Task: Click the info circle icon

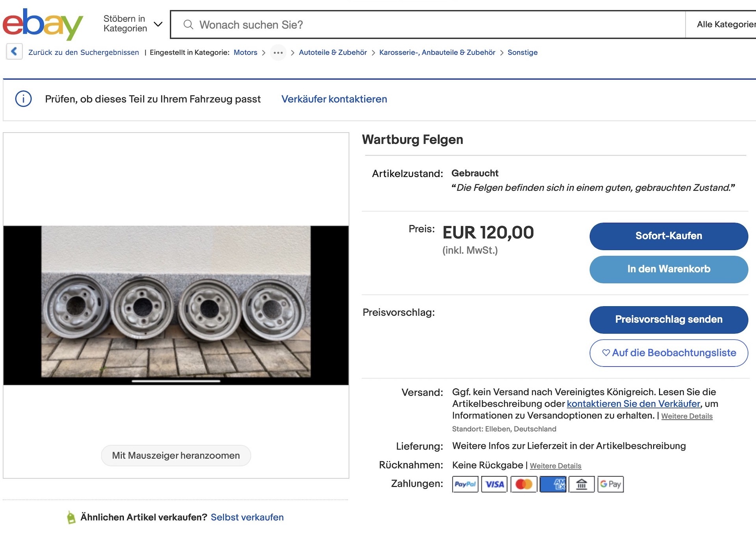Action: click(23, 99)
